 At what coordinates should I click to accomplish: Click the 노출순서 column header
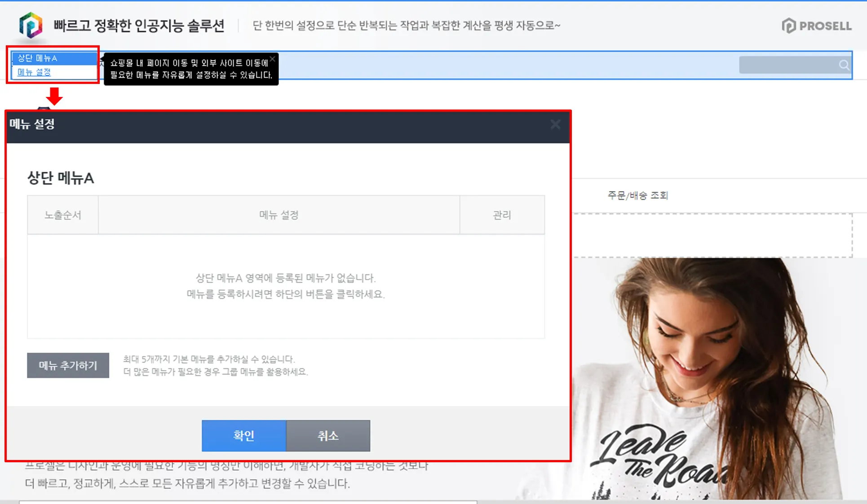point(63,215)
